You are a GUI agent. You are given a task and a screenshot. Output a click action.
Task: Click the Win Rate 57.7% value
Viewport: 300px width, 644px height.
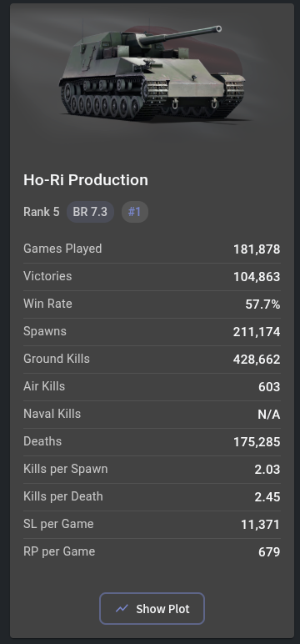tap(262, 304)
